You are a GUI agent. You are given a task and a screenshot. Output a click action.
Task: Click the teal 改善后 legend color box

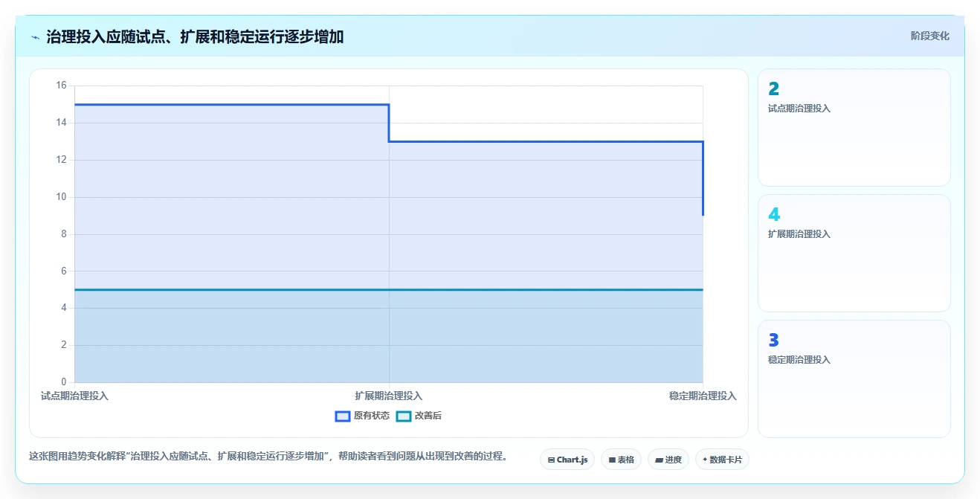coord(403,416)
